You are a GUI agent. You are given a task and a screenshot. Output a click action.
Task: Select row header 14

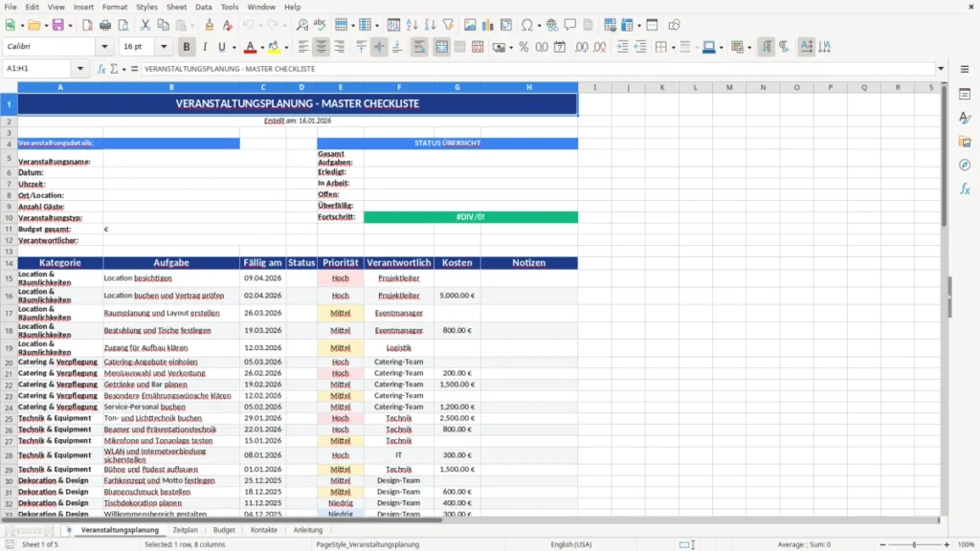tap(9, 263)
